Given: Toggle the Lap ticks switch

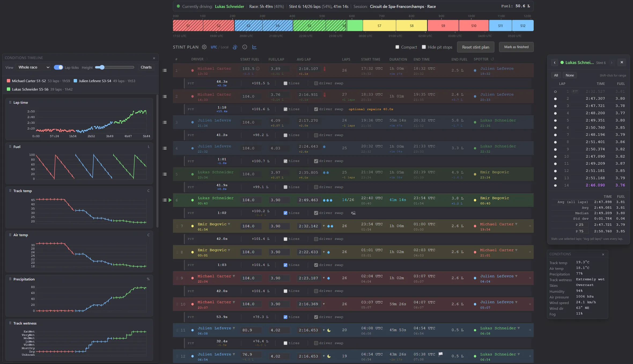Looking at the screenshot, I should [58, 67].
